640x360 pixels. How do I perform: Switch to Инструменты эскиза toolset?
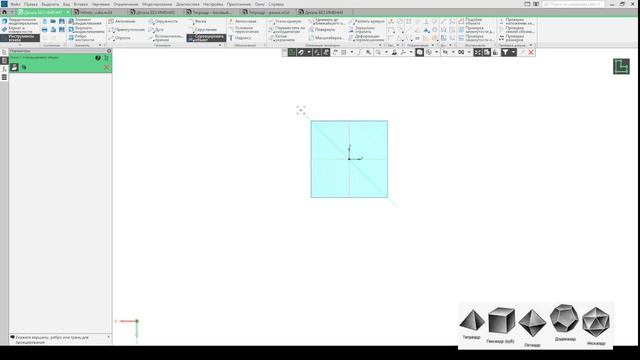(20, 38)
